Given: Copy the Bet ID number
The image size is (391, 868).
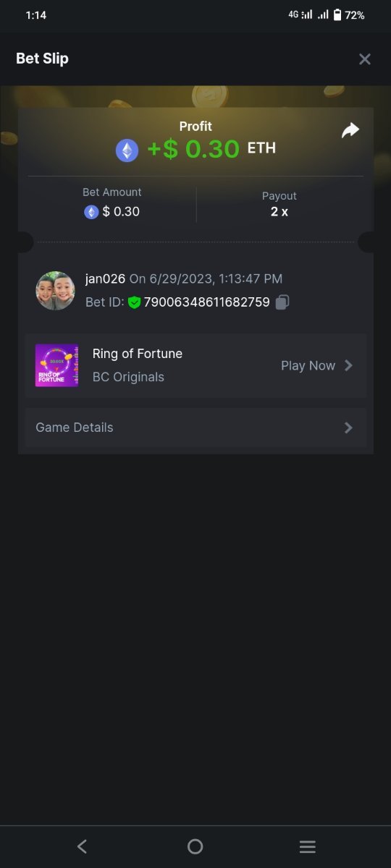Looking at the screenshot, I should (282, 302).
